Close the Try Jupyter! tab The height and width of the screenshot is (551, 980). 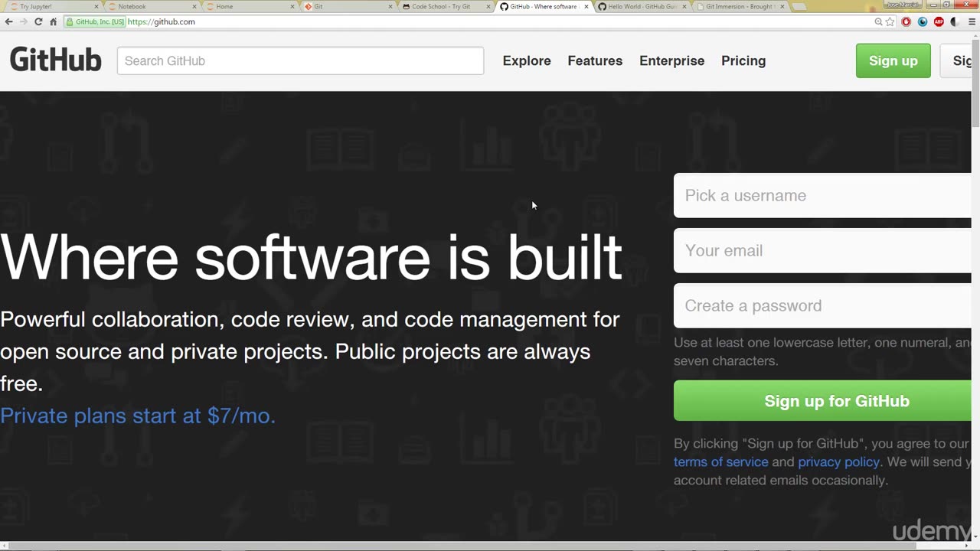96,6
